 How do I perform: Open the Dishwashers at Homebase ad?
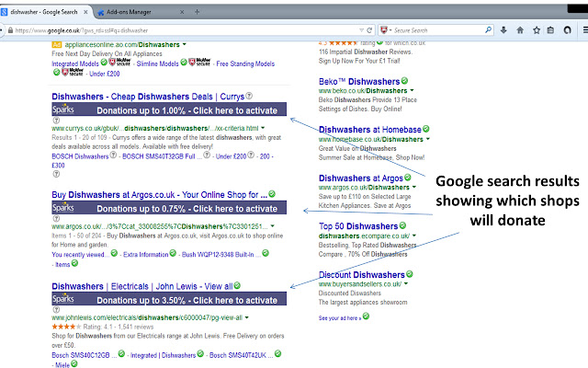coord(370,130)
